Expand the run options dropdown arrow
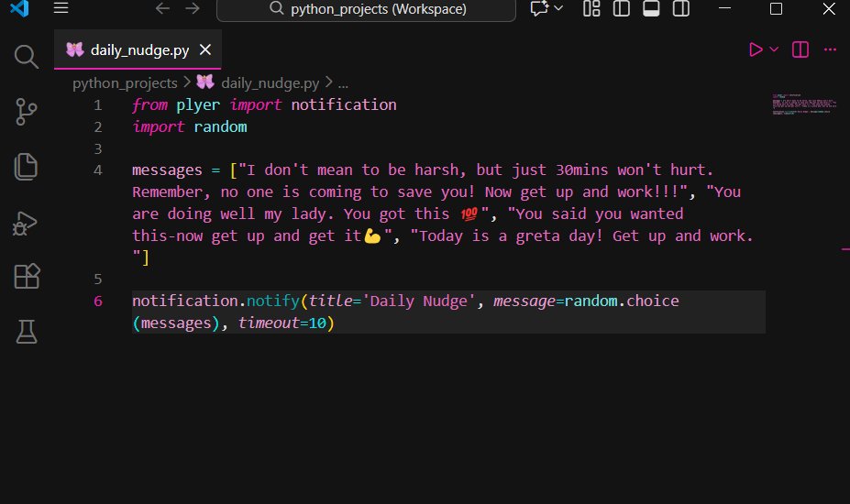The height and width of the screenshot is (504, 850). [x=774, y=49]
